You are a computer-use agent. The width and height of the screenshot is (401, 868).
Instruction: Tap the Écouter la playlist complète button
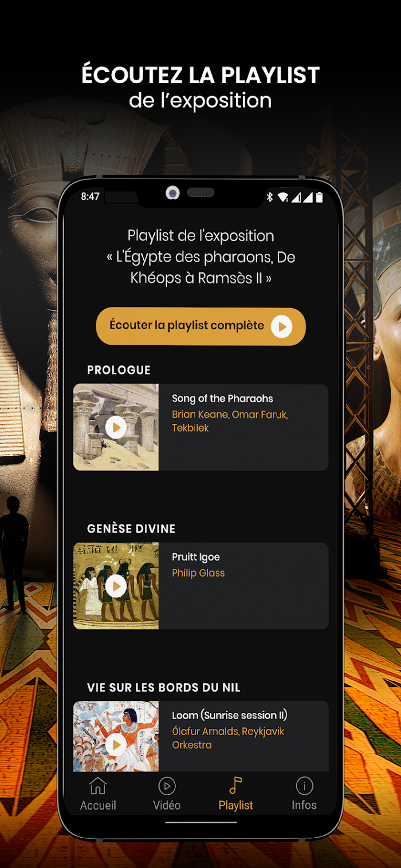click(200, 326)
